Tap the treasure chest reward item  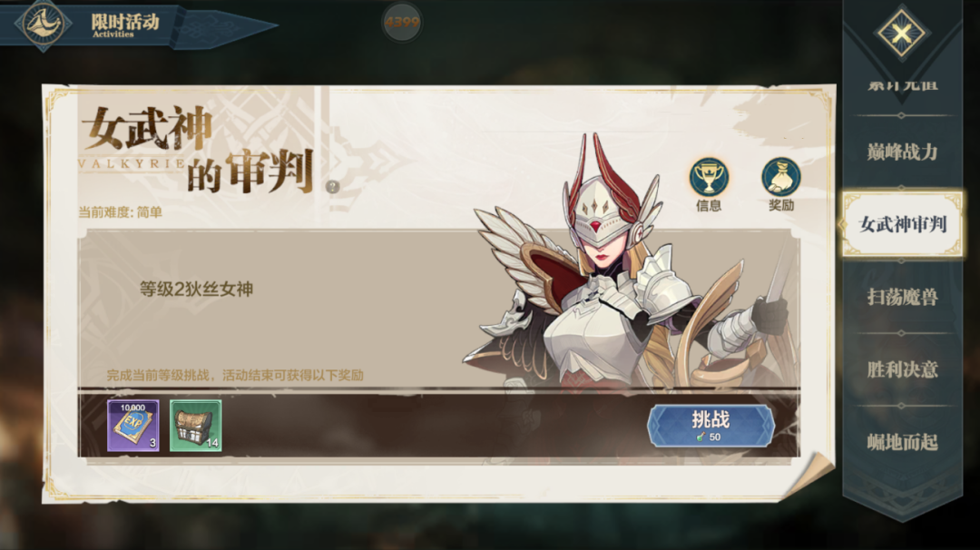196,426
